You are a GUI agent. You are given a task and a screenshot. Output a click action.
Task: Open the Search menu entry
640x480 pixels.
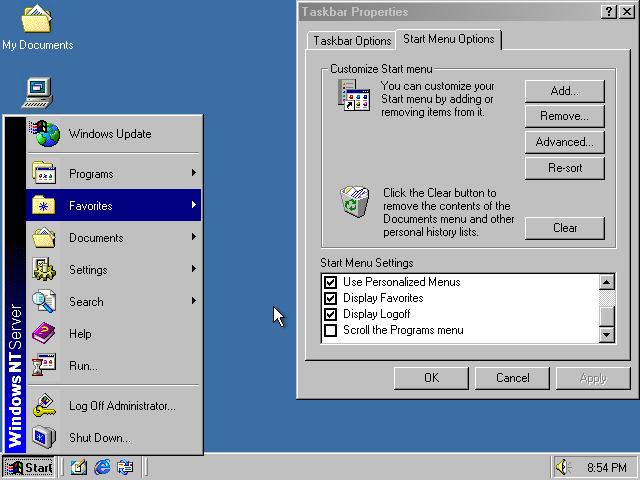pyautogui.click(x=114, y=301)
